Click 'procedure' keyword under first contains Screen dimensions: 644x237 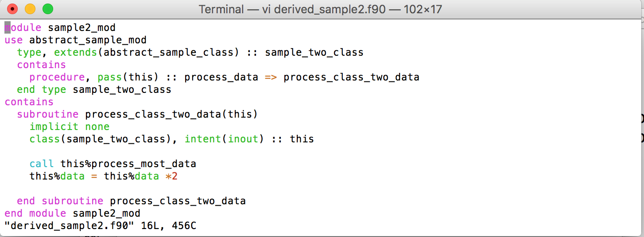(x=57, y=77)
